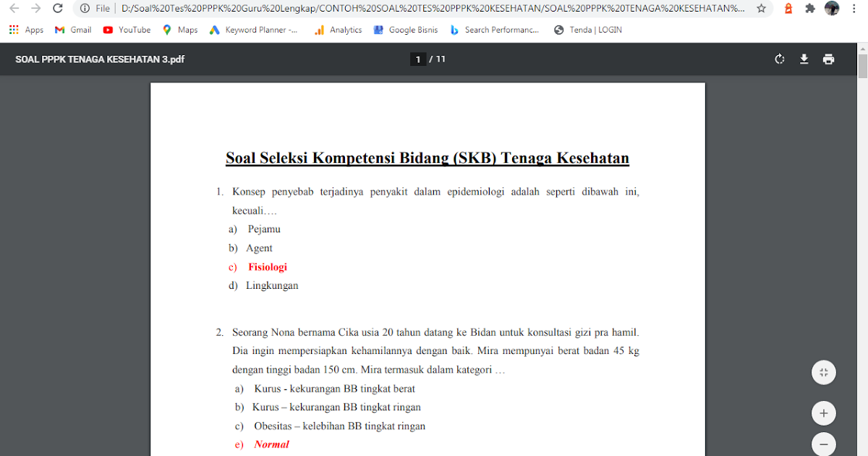Open the YouTube bookmark

pyautogui.click(x=127, y=30)
